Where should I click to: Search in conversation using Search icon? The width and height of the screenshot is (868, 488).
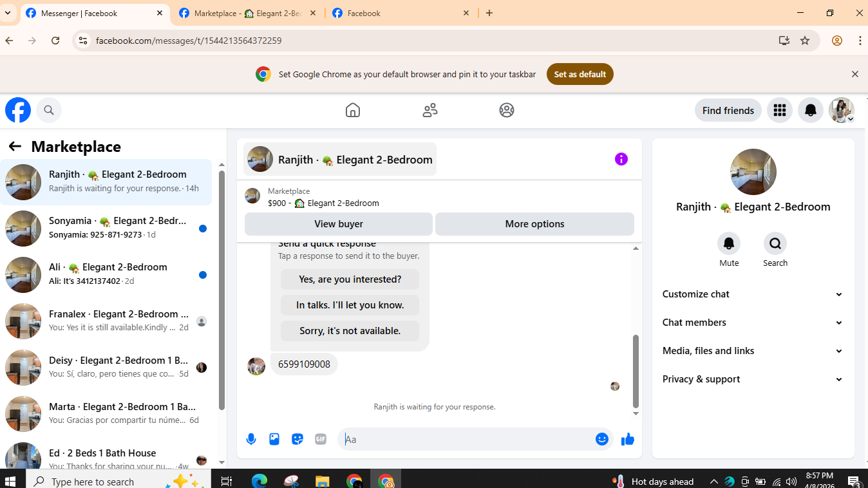coord(775,243)
